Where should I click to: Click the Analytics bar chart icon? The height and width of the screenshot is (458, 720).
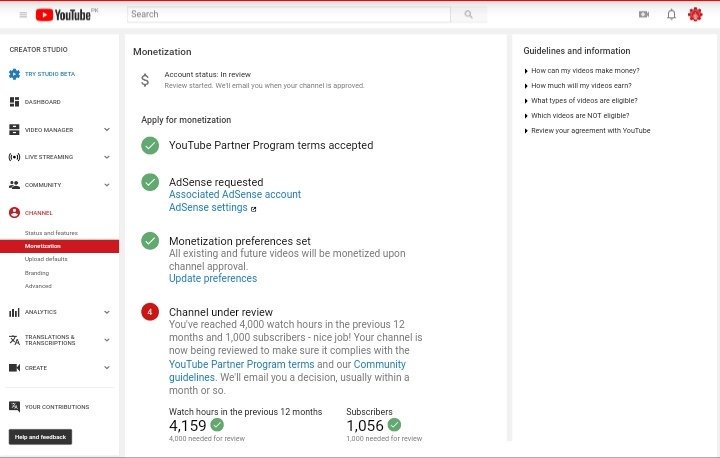coord(14,312)
